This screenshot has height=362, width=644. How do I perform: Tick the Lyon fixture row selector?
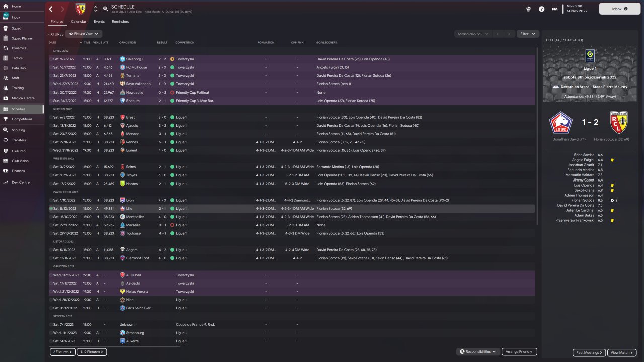[x=51, y=200]
